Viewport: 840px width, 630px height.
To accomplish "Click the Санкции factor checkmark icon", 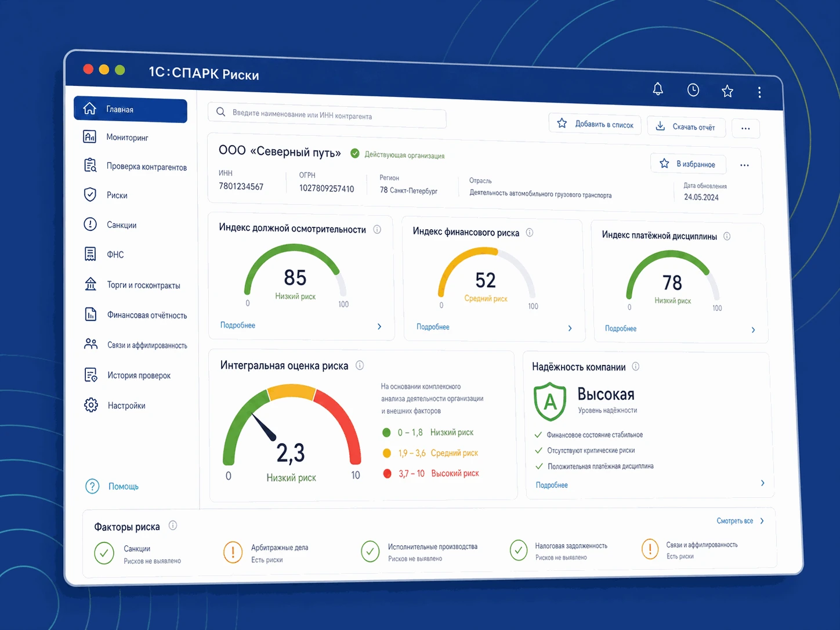I will [x=104, y=553].
